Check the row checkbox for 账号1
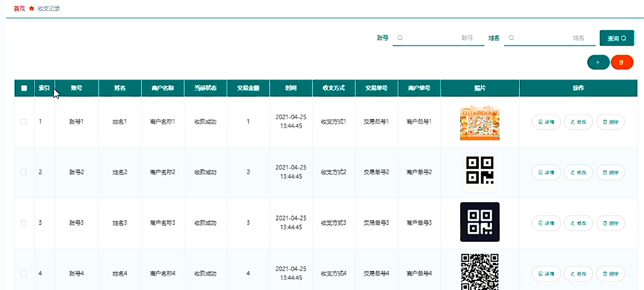This screenshot has width=644, height=290. point(24,122)
